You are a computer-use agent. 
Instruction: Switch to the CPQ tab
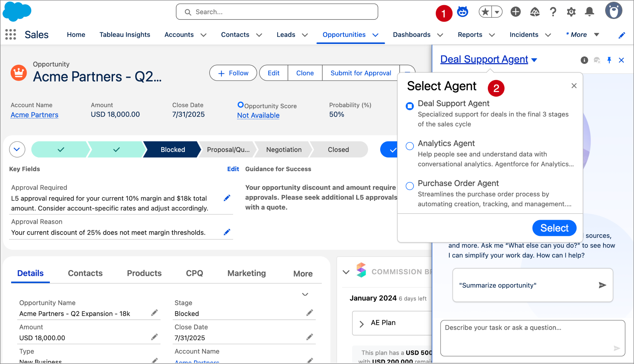[194, 273]
